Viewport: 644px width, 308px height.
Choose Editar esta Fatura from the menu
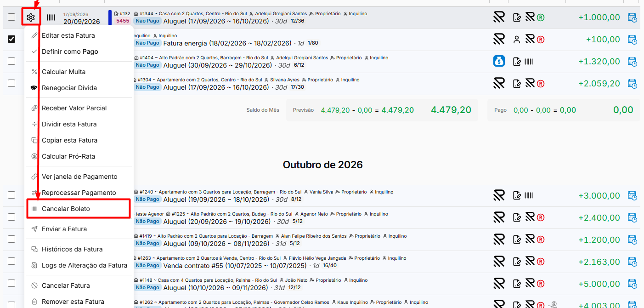79,35
